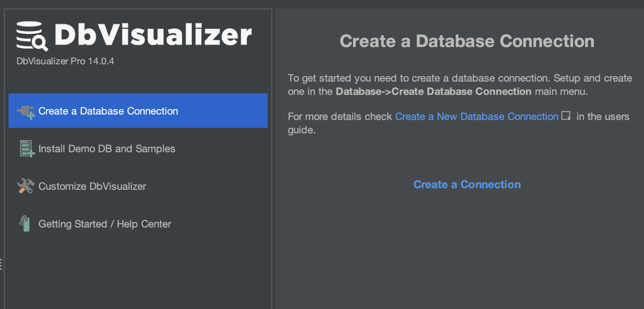
Task: Click the Create a Connection link
Action: point(467,184)
